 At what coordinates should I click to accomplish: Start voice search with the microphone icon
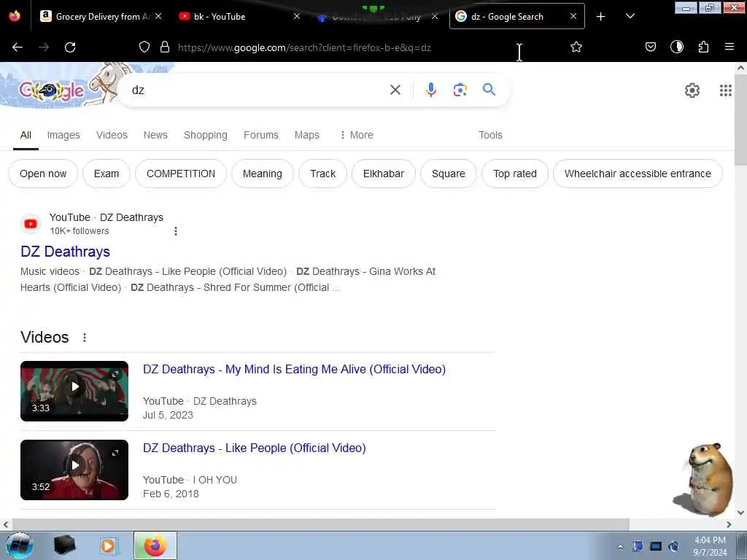coord(431,90)
